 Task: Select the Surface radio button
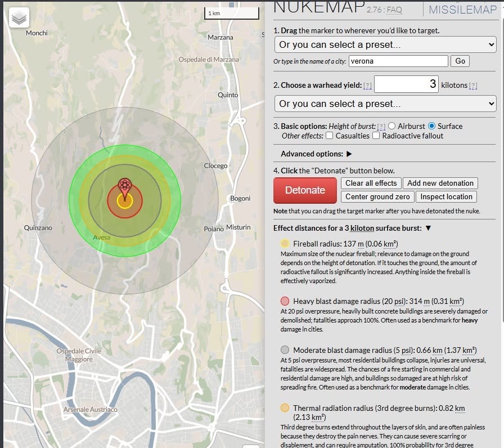click(431, 126)
